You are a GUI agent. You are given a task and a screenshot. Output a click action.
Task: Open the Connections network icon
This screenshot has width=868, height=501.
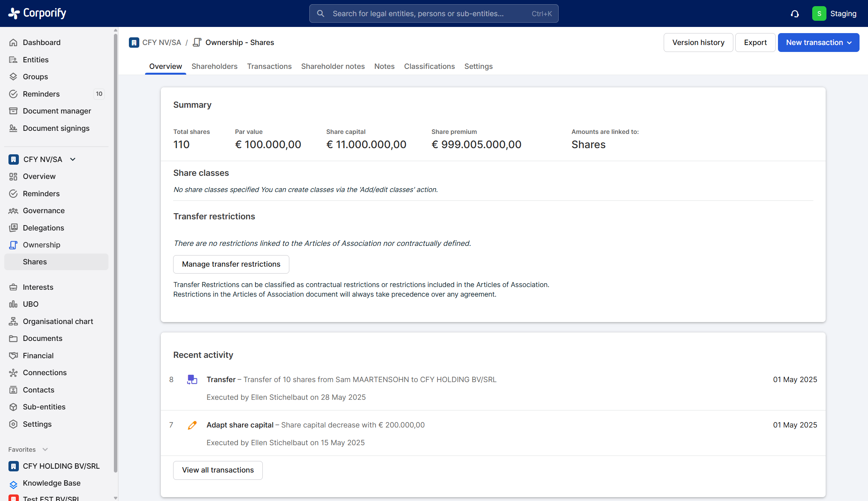pos(13,373)
